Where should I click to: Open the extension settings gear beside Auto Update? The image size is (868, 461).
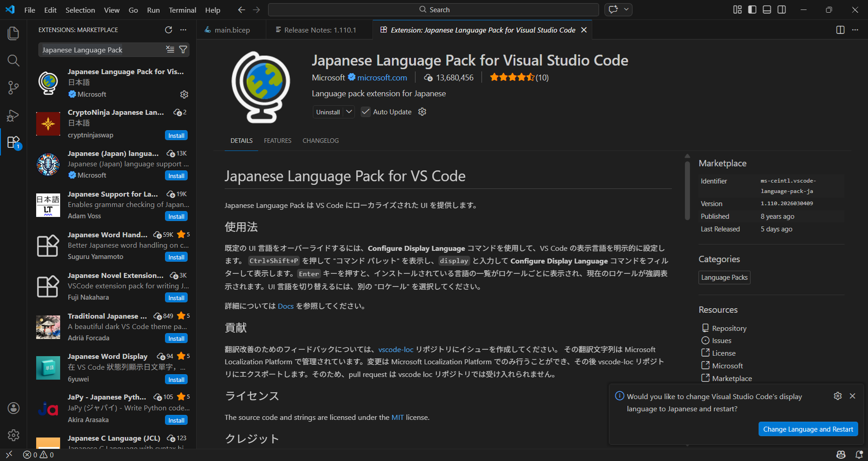click(x=422, y=112)
